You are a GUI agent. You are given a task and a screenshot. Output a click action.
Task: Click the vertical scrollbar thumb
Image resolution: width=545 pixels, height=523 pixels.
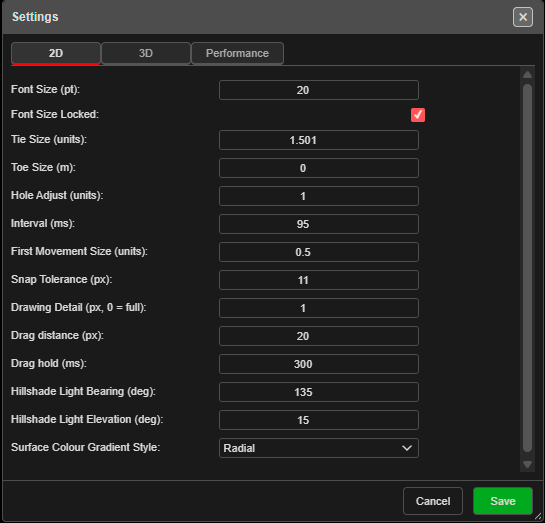point(527,268)
